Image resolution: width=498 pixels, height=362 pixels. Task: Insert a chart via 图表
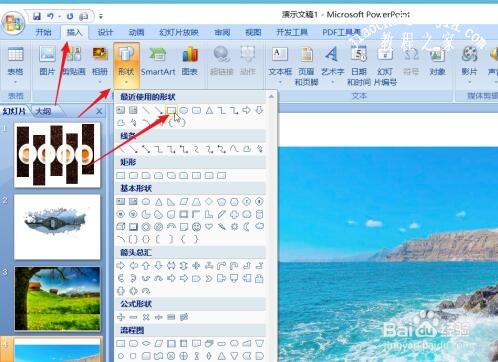pyautogui.click(x=190, y=61)
